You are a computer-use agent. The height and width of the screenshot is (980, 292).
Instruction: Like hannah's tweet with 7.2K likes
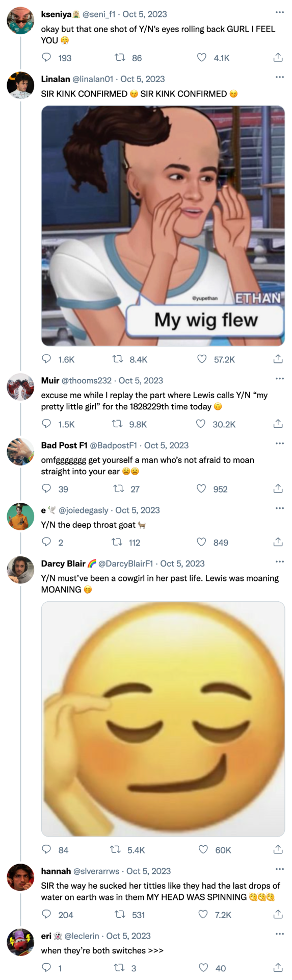203,914
